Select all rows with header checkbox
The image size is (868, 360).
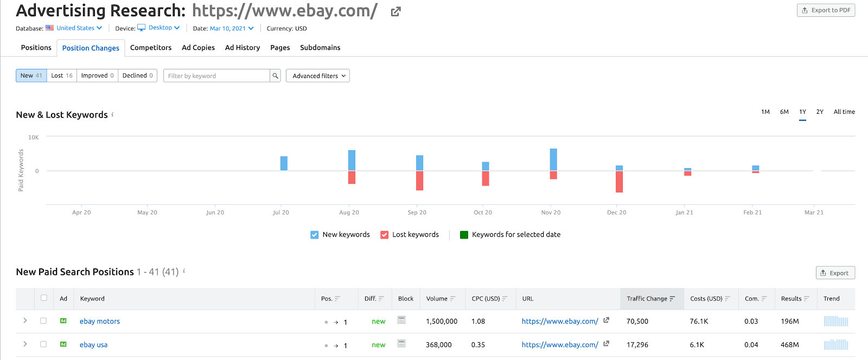[44, 298]
